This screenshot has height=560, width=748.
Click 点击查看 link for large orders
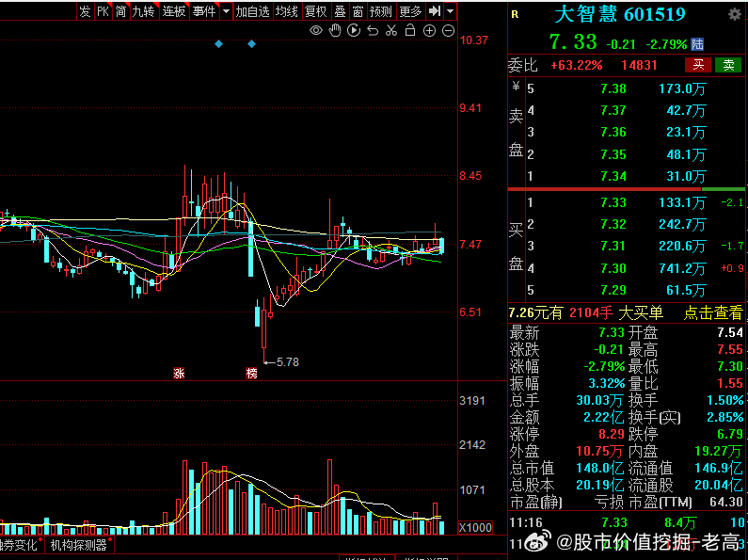click(x=713, y=312)
